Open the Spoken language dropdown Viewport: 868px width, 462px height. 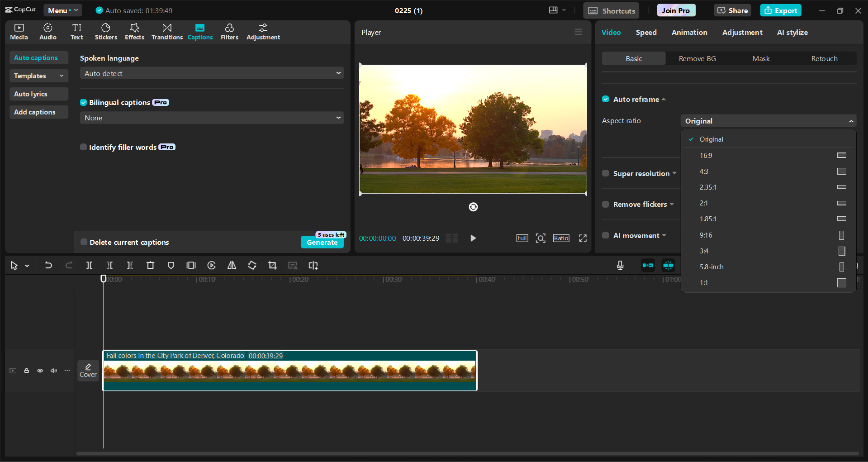click(x=211, y=73)
